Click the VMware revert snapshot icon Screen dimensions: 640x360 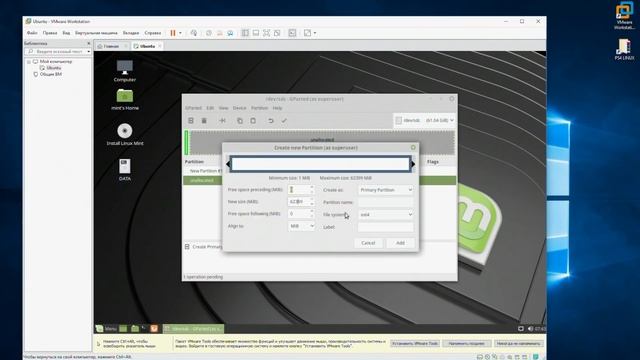220,33
